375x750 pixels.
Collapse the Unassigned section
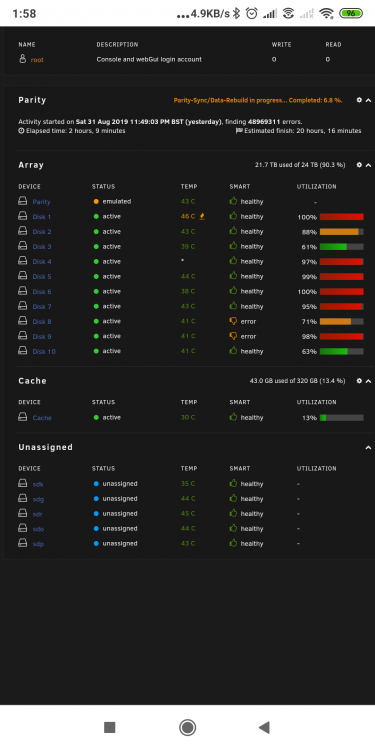pos(368,448)
